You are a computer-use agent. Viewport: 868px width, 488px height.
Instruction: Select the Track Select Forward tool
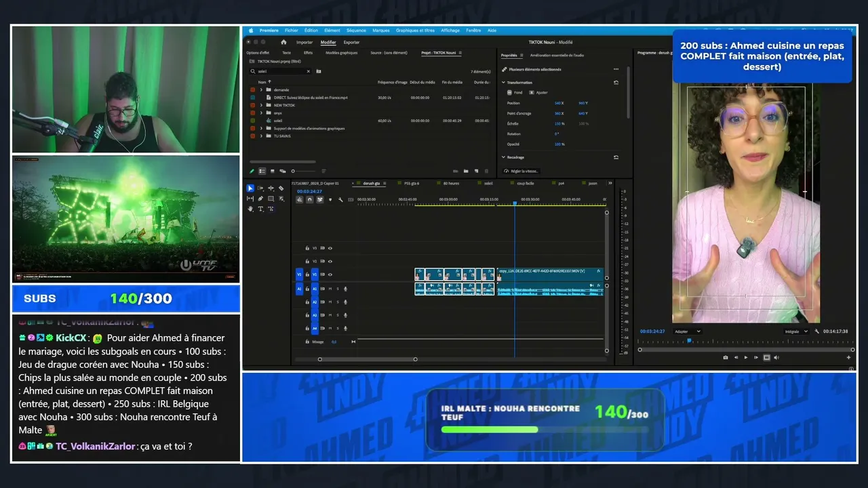(x=260, y=188)
